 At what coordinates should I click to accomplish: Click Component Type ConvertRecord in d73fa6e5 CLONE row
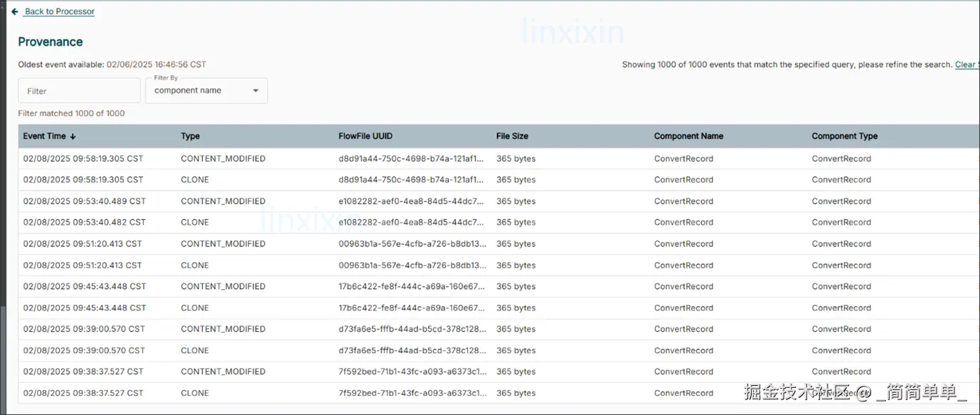pyautogui.click(x=841, y=350)
